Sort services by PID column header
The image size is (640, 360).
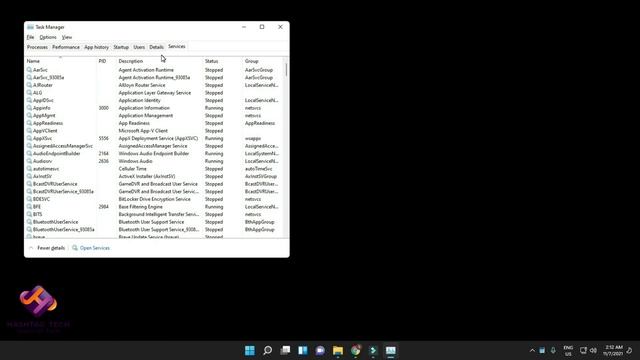coord(106,61)
